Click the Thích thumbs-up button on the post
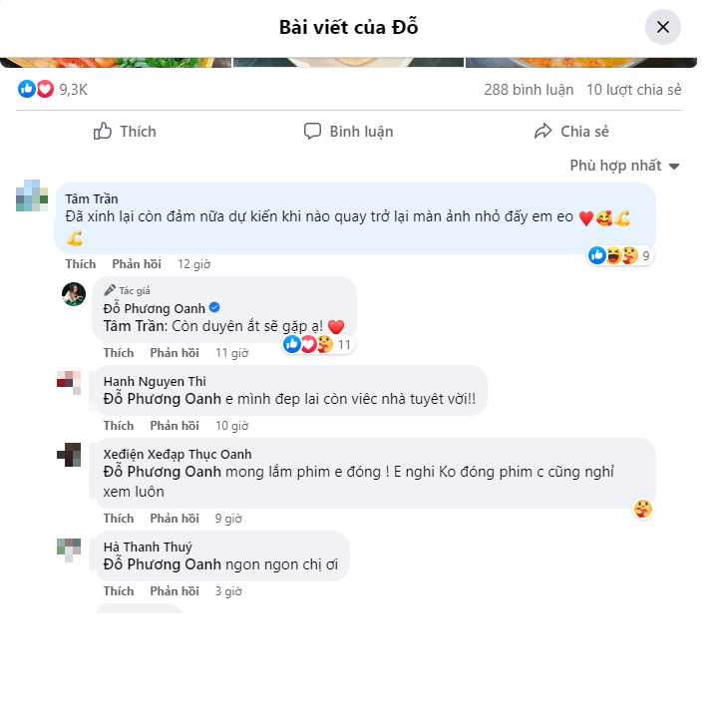 (x=125, y=132)
